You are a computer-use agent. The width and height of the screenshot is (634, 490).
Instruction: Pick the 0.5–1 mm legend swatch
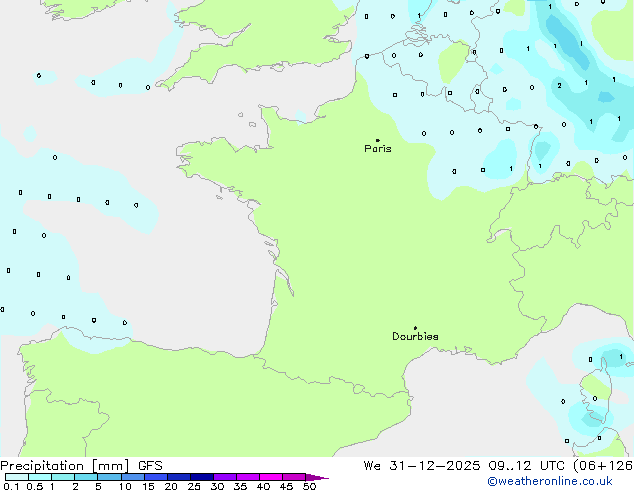pos(40,477)
